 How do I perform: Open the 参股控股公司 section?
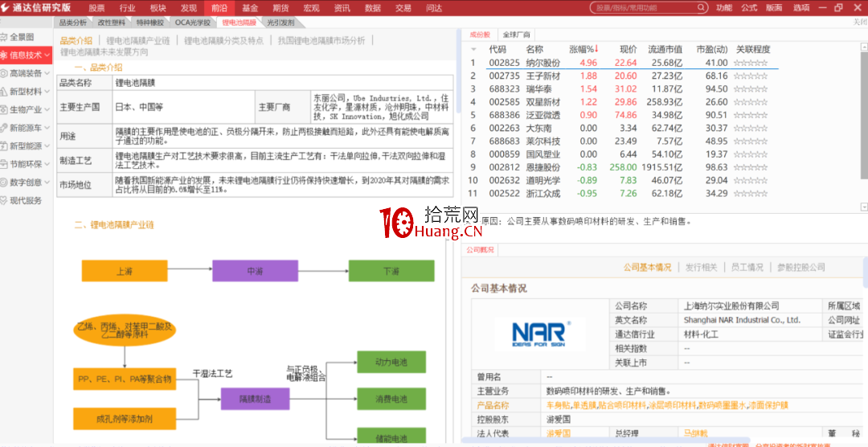coord(800,267)
